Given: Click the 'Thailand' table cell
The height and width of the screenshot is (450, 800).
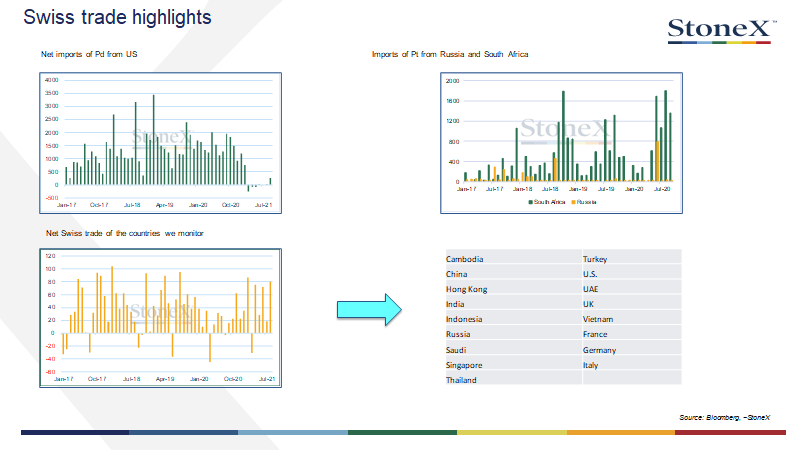Looking at the screenshot, I should click(513, 377).
